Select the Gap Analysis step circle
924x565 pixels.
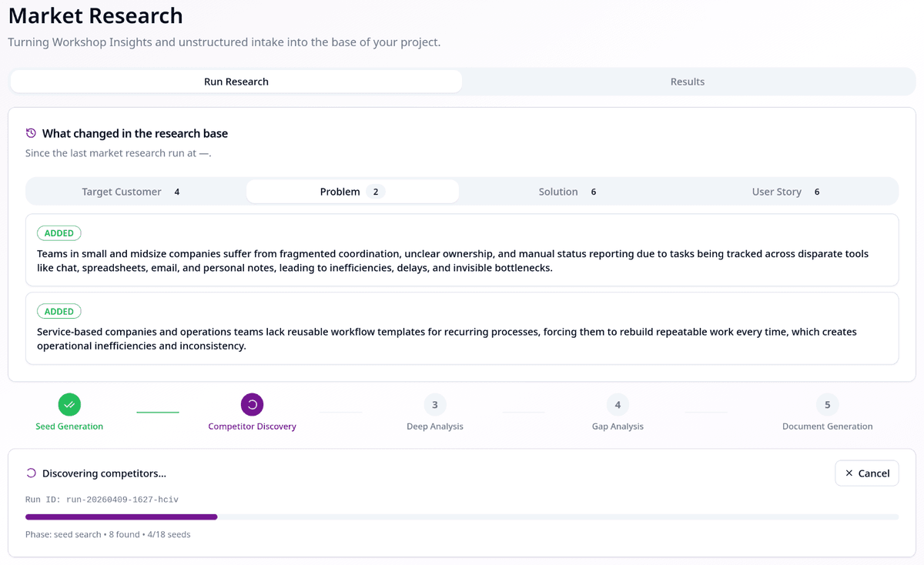click(x=618, y=404)
